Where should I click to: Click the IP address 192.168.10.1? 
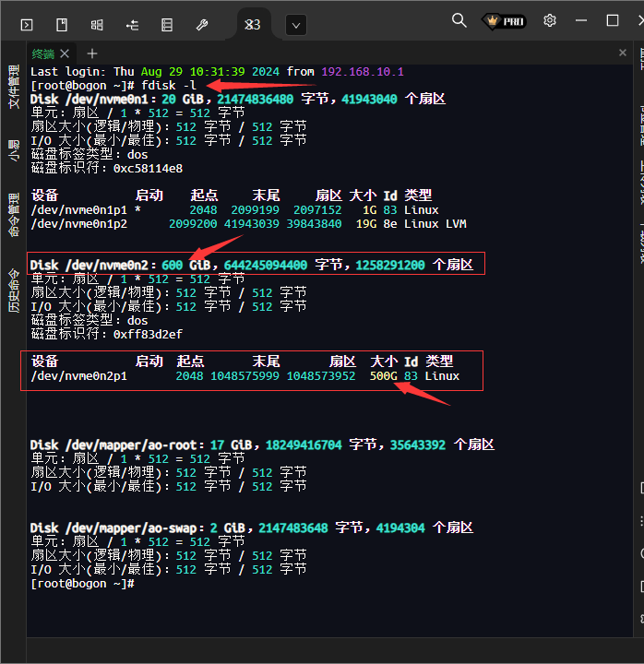[x=363, y=72]
